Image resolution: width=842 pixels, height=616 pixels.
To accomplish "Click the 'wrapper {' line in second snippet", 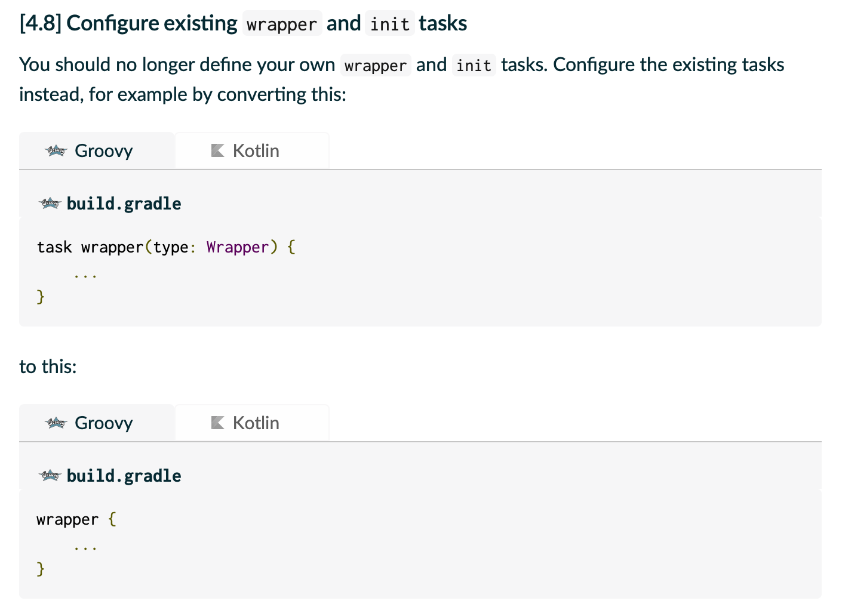I will pyautogui.click(x=76, y=519).
